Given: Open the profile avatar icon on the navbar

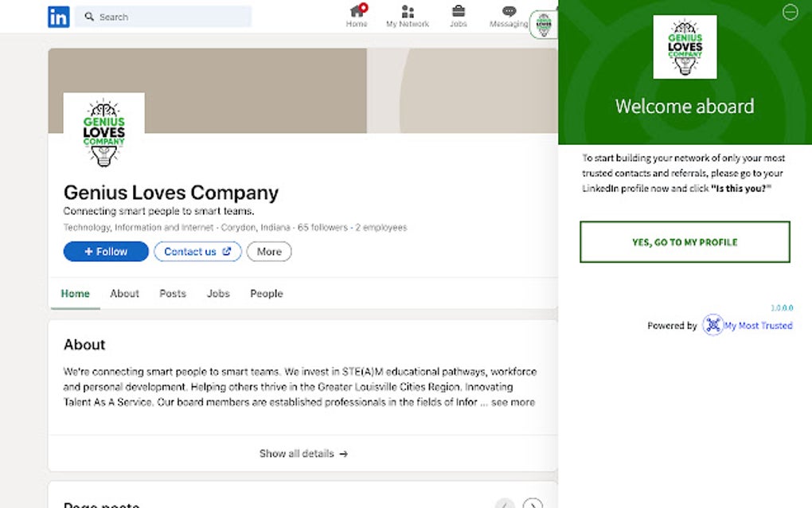Looking at the screenshot, I should coord(544,22).
